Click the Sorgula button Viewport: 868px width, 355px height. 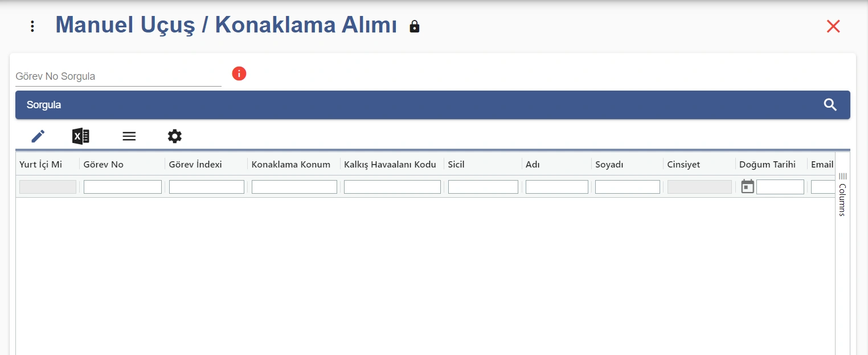coord(433,105)
